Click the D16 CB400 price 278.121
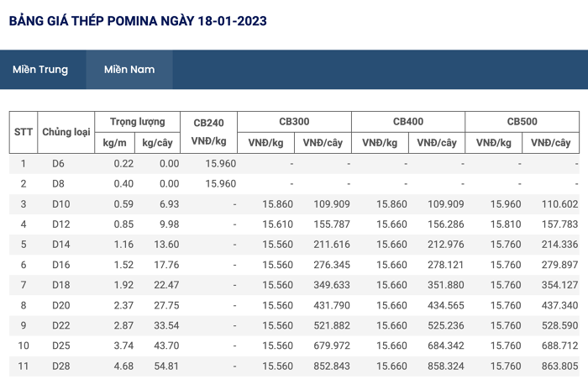588x385 pixels. coord(445,265)
